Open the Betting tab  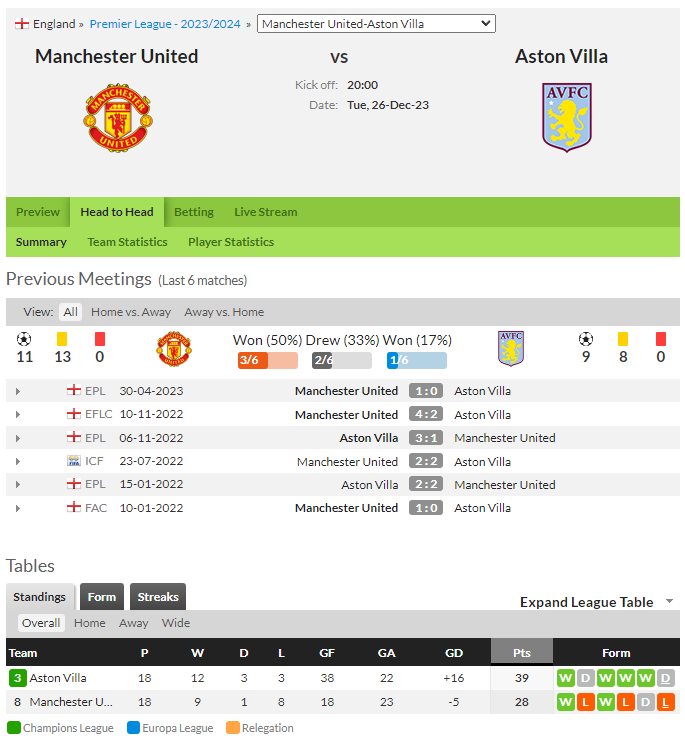(194, 212)
